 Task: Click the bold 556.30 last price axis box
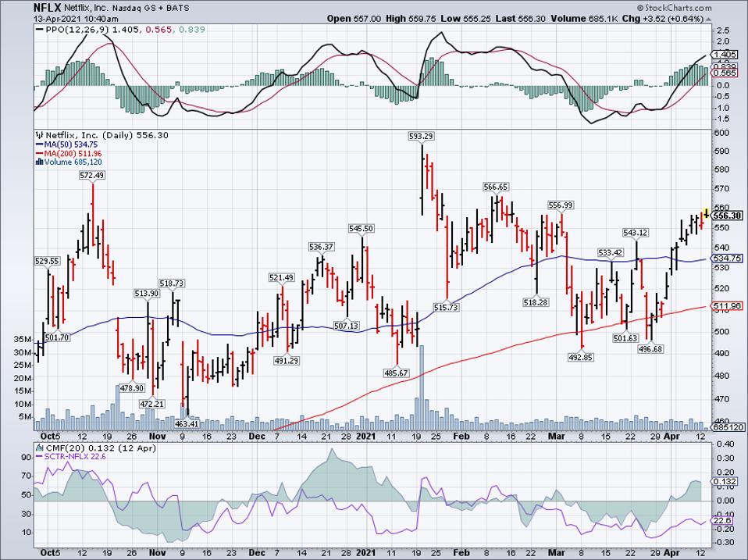[726, 216]
